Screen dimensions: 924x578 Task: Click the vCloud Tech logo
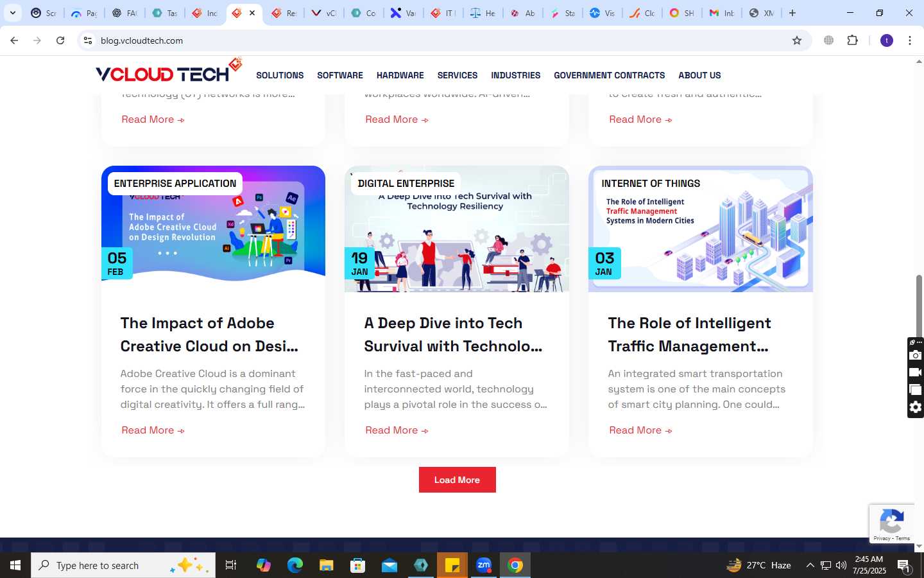[169, 71]
